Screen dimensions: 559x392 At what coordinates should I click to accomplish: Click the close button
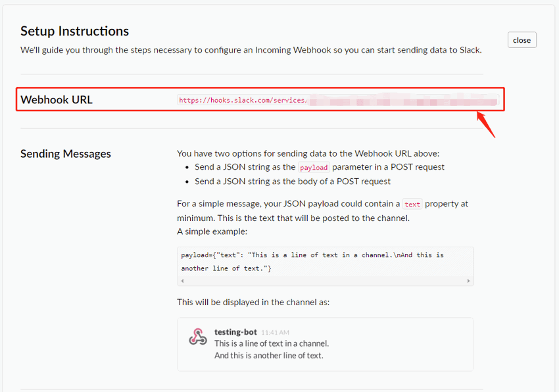pyautogui.click(x=522, y=40)
